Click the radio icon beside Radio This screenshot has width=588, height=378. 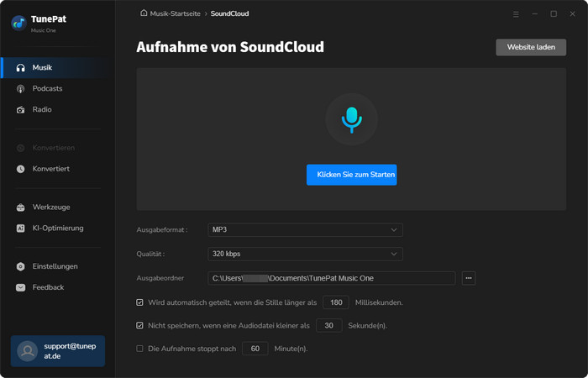pyautogui.click(x=21, y=110)
